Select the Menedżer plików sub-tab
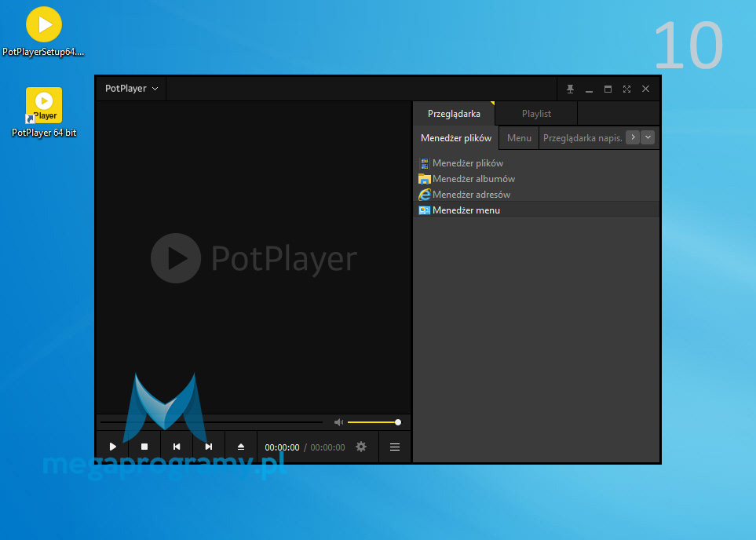This screenshot has width=756, height=540. point(456,138)
